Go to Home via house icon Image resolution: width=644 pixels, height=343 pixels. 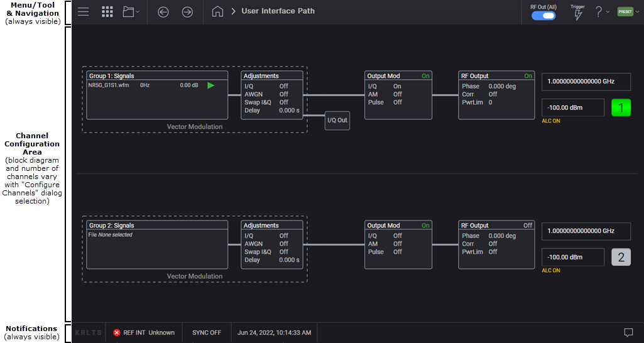click(217, 12)
